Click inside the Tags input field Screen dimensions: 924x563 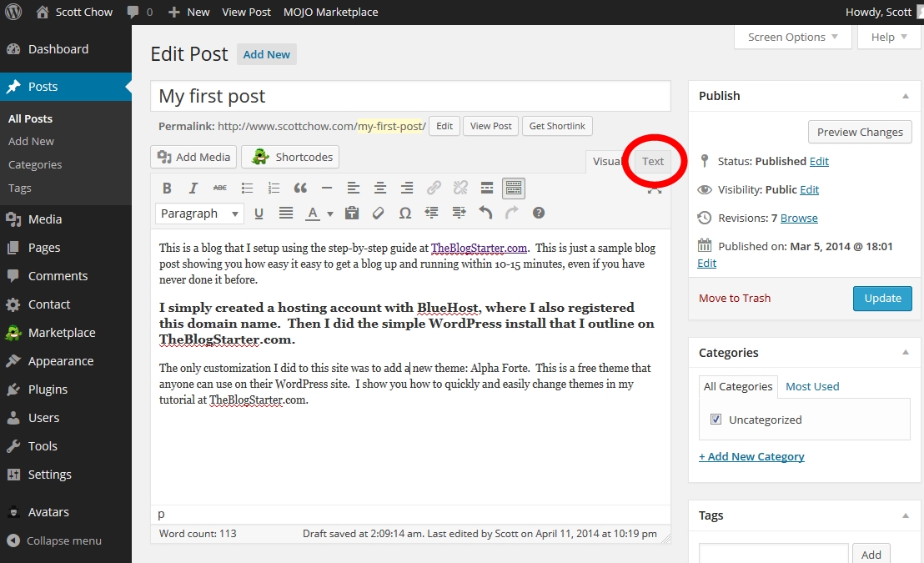pos(772,554)
